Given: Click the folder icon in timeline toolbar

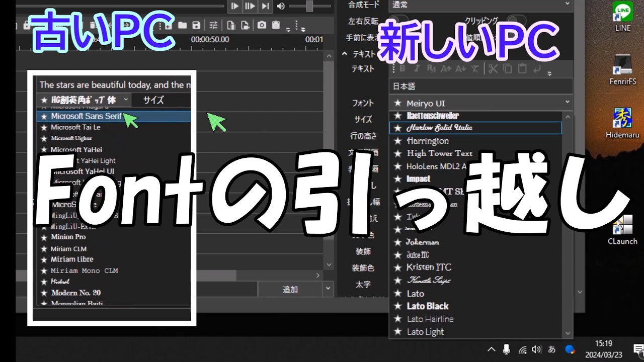Looking at the screenshot, I should [x=182, y=25].
